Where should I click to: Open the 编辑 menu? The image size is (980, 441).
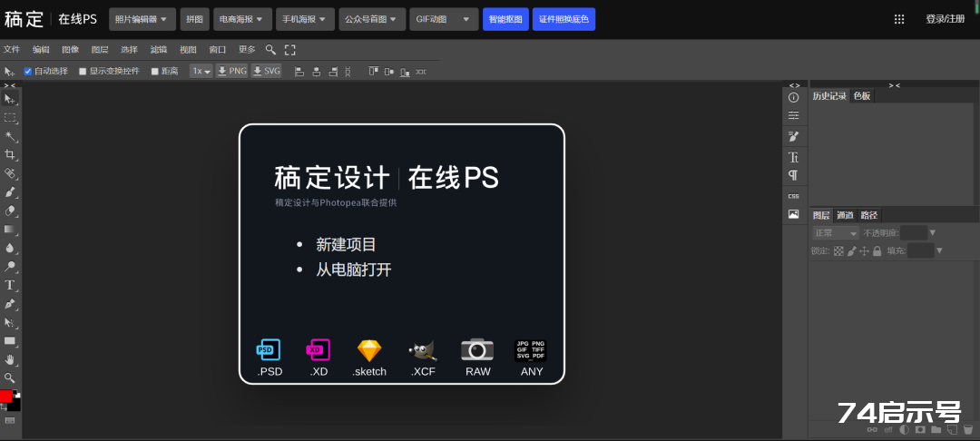[x=41, y=49]
